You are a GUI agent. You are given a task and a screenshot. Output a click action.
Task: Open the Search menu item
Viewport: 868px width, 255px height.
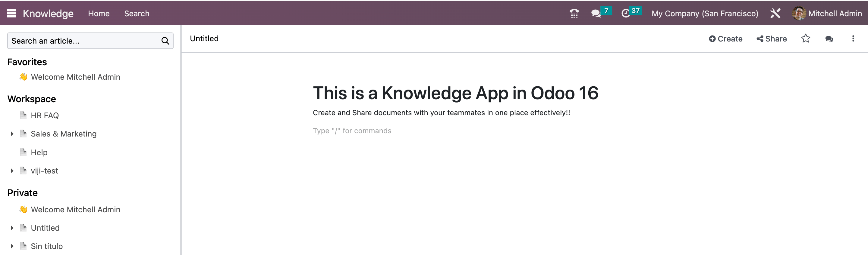[137, 14]
